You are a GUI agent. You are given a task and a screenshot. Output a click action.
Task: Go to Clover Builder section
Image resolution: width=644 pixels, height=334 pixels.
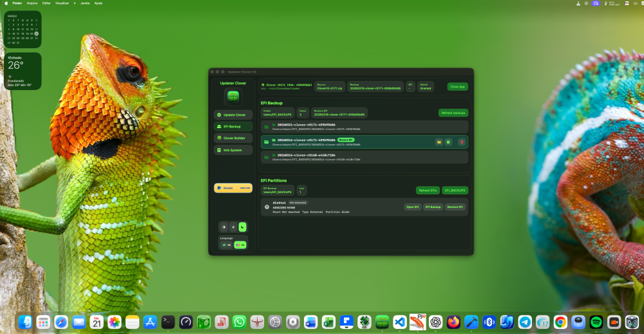coord(233,138)
